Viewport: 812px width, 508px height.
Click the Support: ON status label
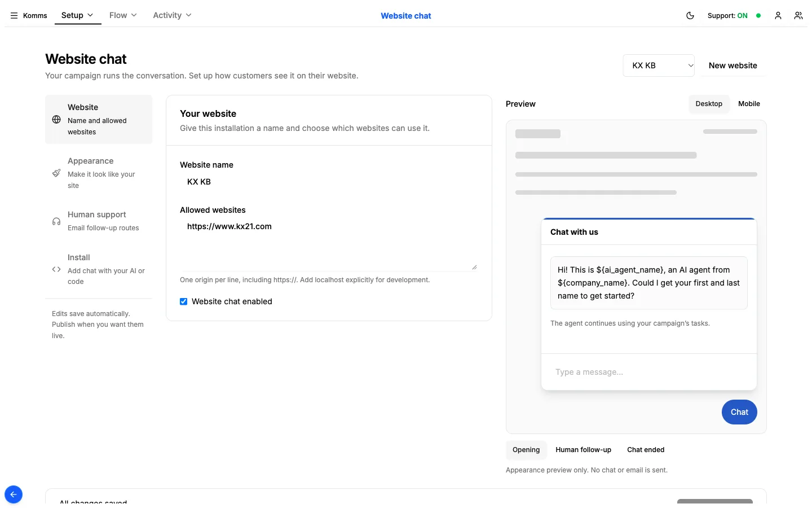pos(727,16)
